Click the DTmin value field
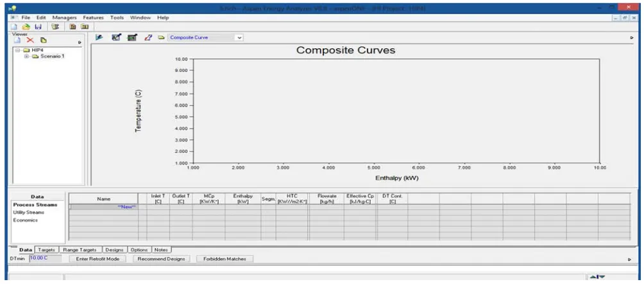The height and width of the screenshot is (284, 644). click(45, 258)
